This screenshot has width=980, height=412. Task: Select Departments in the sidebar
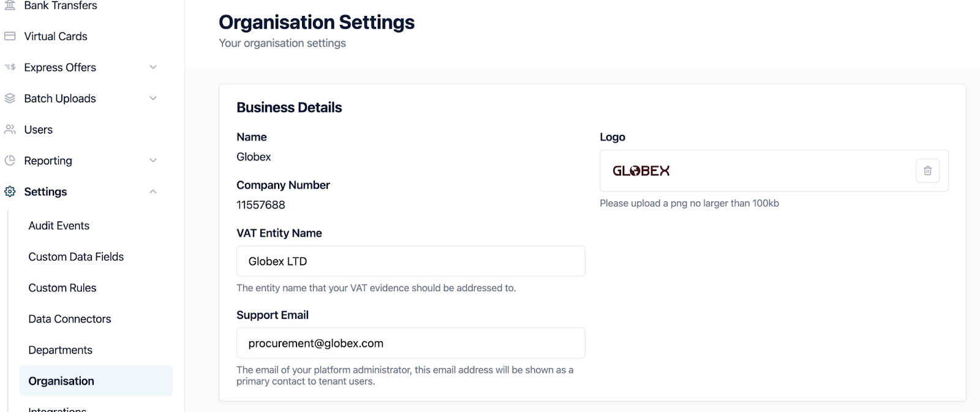[x=61, y=350]
